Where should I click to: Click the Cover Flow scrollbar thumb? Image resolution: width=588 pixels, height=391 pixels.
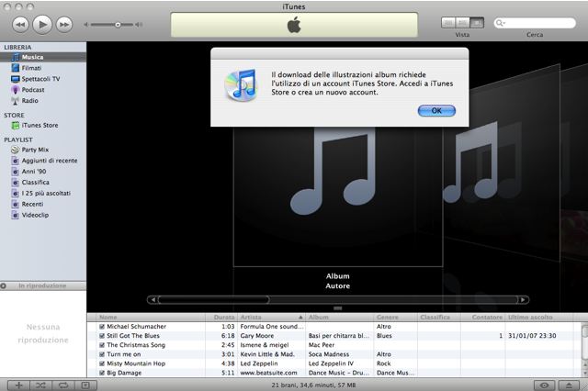[x=214, y=299]
